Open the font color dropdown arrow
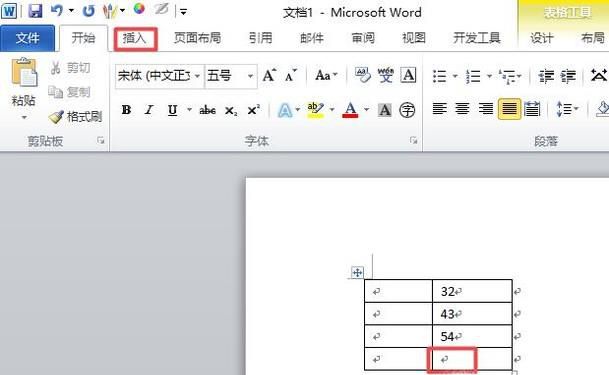The image size is (609, 375). [366, 110]
